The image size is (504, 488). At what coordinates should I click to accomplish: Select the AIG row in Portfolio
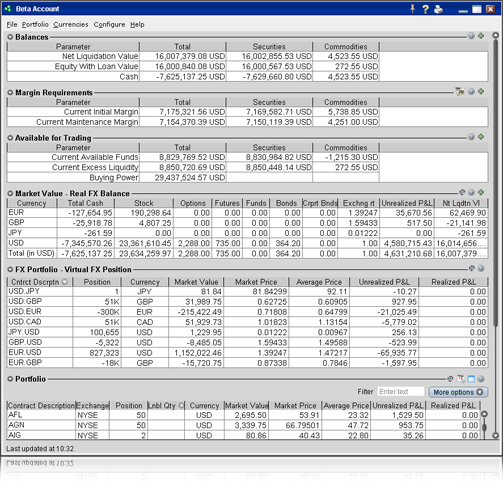coord(244,435)
